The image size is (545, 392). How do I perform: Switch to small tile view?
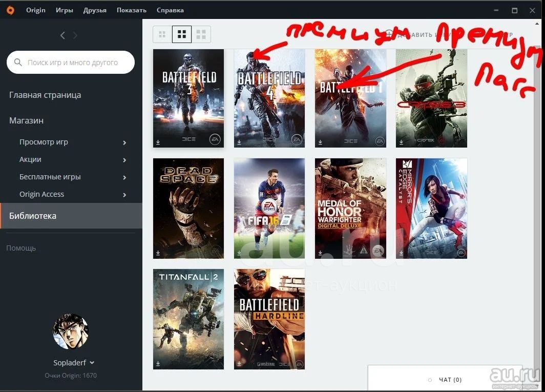[162, 34]
